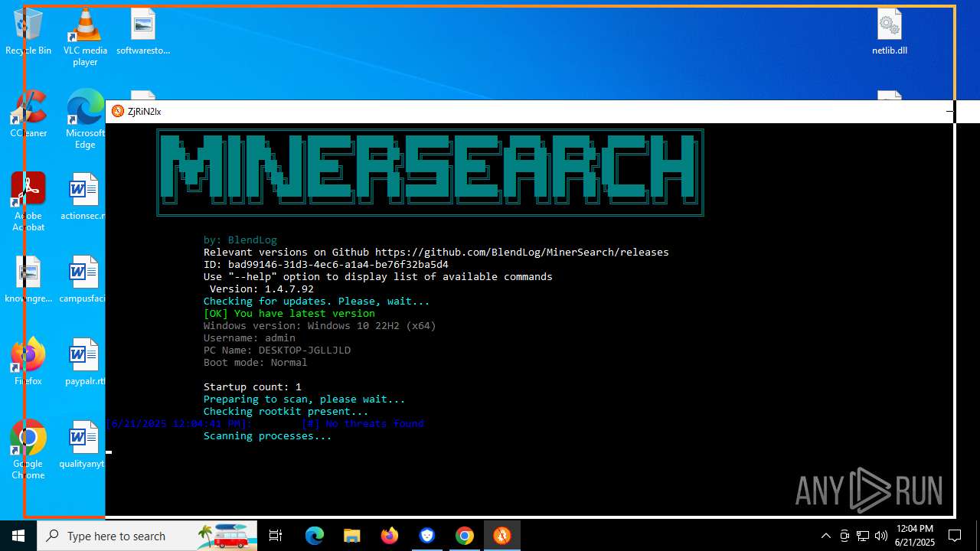
Task: Open paypalr.rtf document on desktop
Action: 84,363
